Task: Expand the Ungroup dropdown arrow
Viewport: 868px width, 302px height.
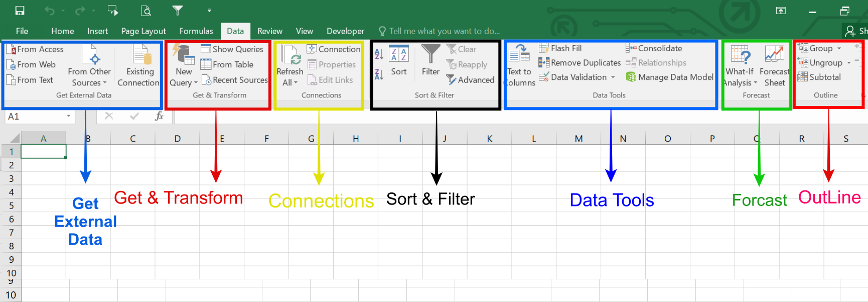Action: 849,63
